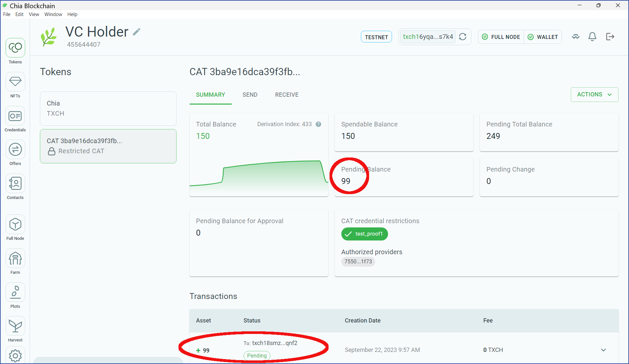The width and height of the screenshot is (629, 364).
Task: Open notifications bell
Action: [592, 37]
